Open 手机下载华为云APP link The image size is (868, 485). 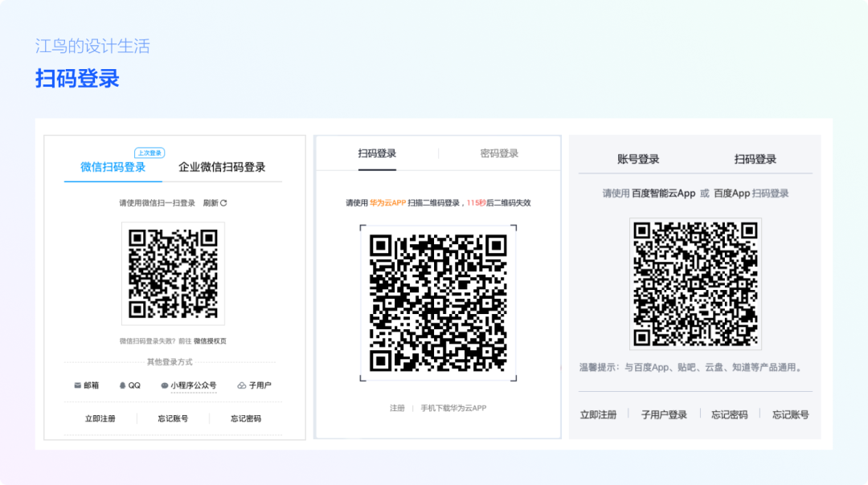(x=453, y=408)
